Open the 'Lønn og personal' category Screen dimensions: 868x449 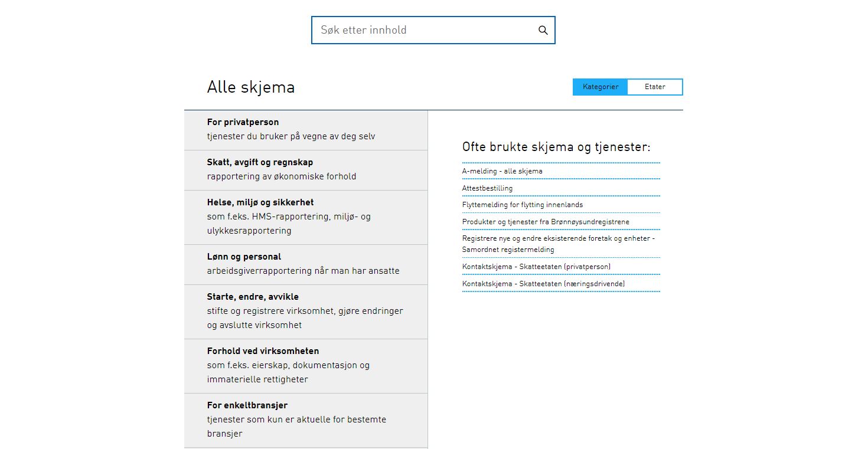click(x=305, y=264)
